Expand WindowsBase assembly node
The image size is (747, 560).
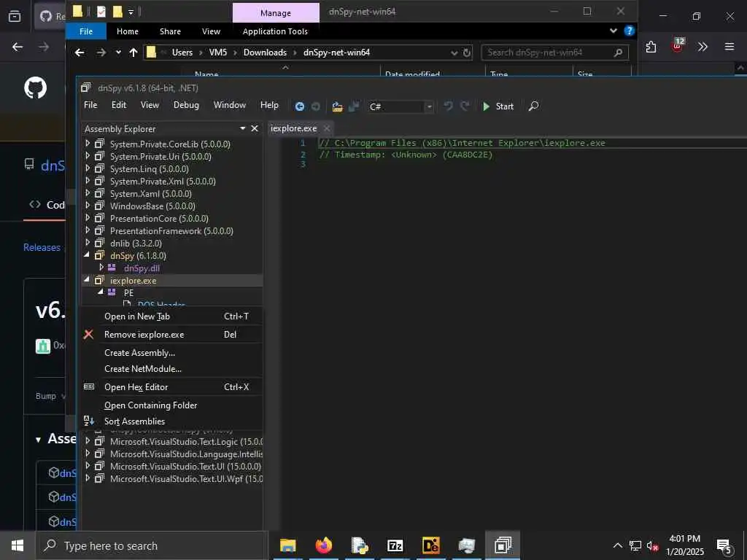click(88, 205)
